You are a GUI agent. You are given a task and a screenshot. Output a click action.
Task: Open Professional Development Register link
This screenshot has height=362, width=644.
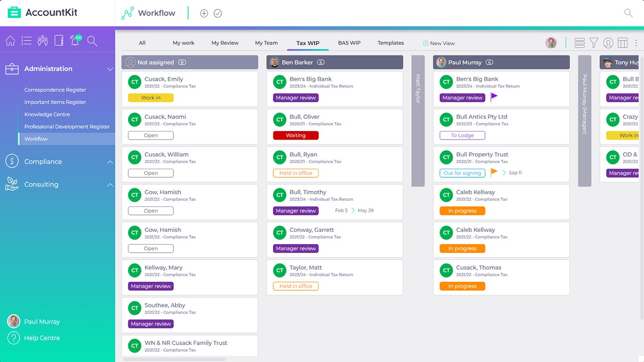click(67, 126)
